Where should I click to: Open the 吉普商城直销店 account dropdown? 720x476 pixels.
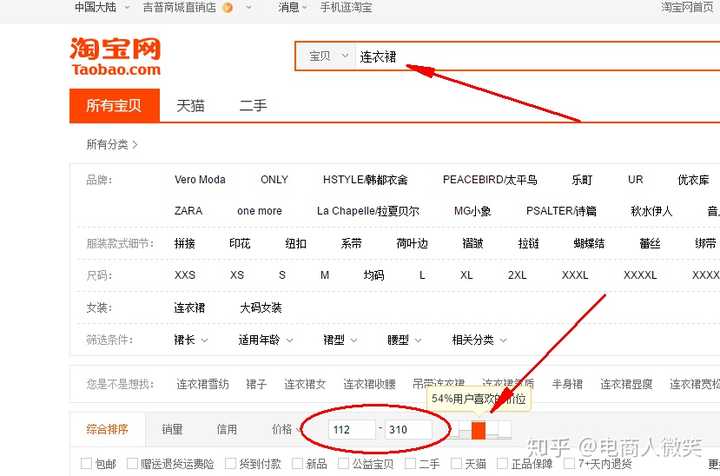tap(197, 7)
